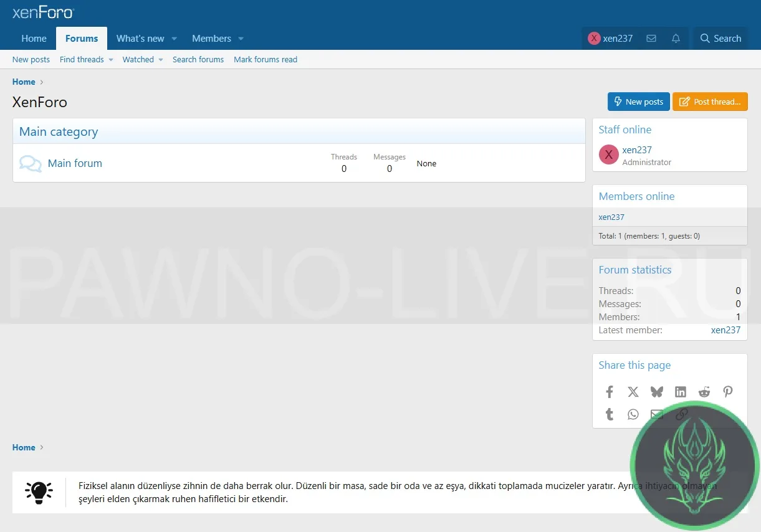Expand the Members dropdown arrow
The width and height of the screenshot is (761, 532).
pyautogui.click(x=241, y=39)
